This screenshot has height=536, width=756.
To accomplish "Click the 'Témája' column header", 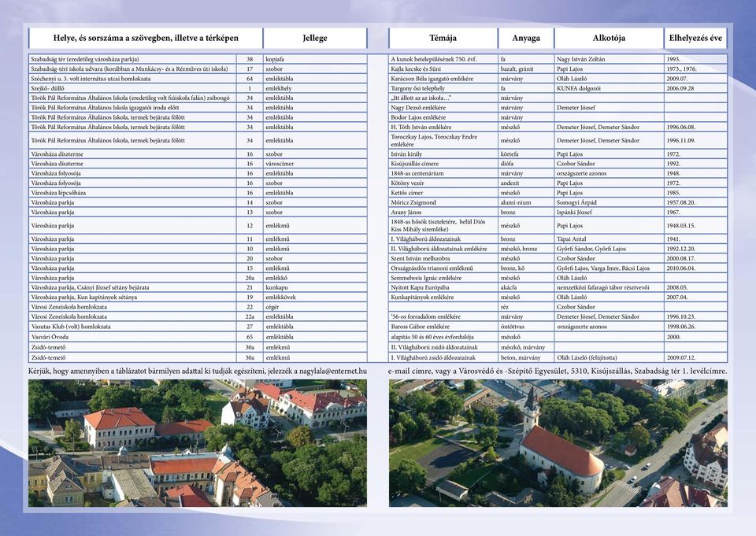I will coord(443,38).
